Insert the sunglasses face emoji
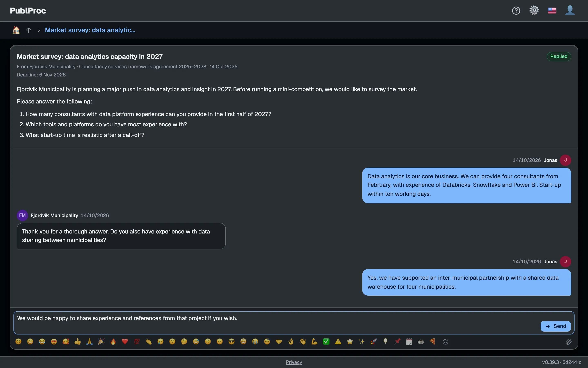 tap(232, 341)
